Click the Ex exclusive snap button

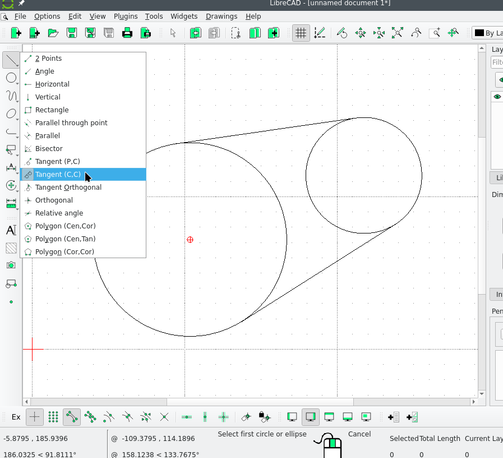click(x=16, y=417)
